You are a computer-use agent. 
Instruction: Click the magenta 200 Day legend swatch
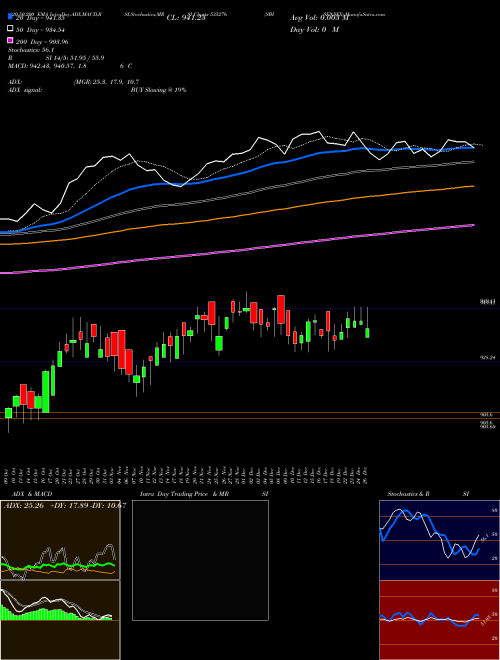pos(10,41)
